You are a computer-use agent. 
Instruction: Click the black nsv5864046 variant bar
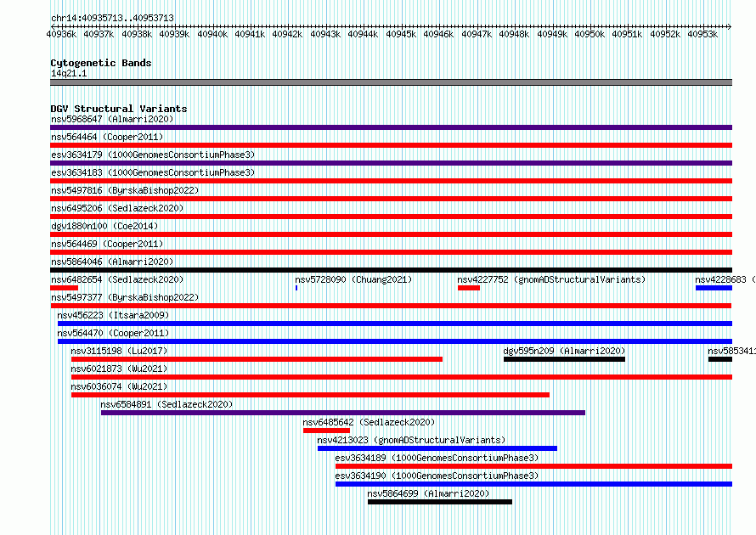[391, 270]
